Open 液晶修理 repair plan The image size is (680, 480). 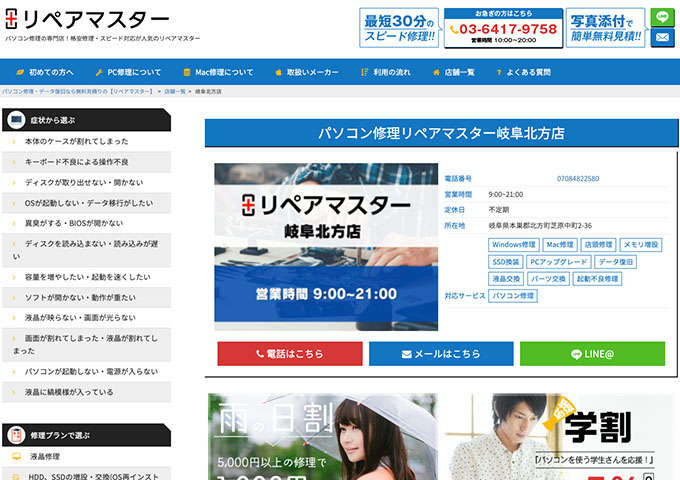(86, 457)
